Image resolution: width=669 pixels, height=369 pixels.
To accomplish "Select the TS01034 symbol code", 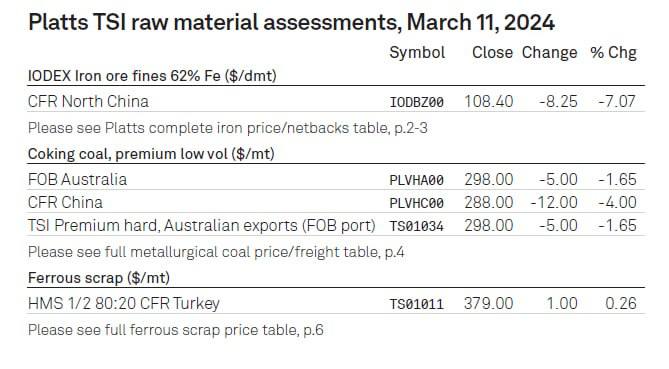I will click(x=416, y=227).
